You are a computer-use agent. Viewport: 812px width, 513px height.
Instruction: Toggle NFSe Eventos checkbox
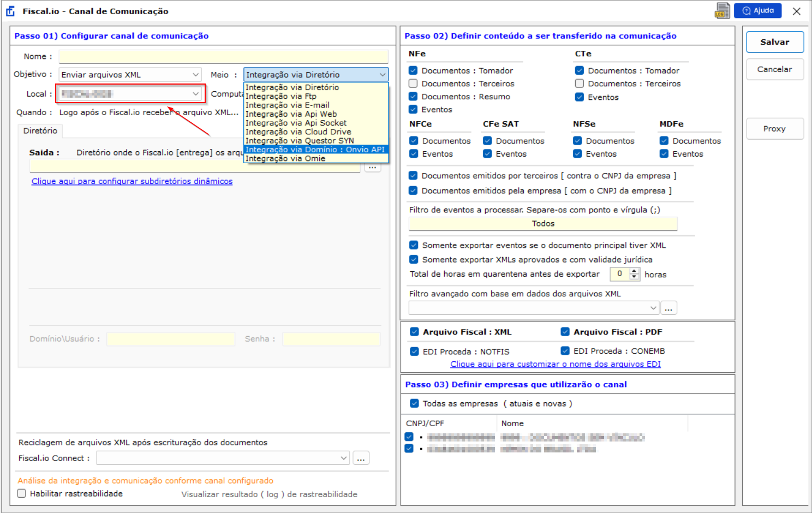(x=577, y=154)
